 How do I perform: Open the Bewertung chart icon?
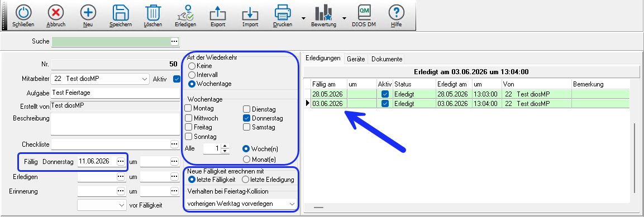(323, 13)
